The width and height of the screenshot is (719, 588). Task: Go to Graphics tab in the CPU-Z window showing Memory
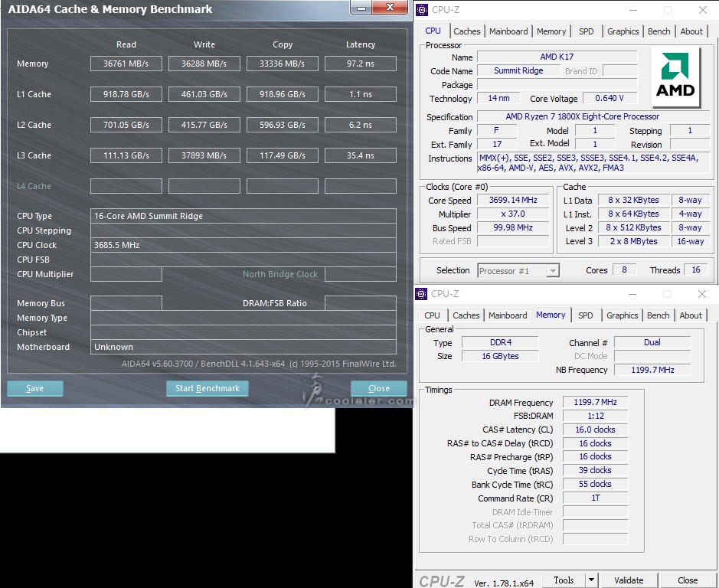coord(622,315)
